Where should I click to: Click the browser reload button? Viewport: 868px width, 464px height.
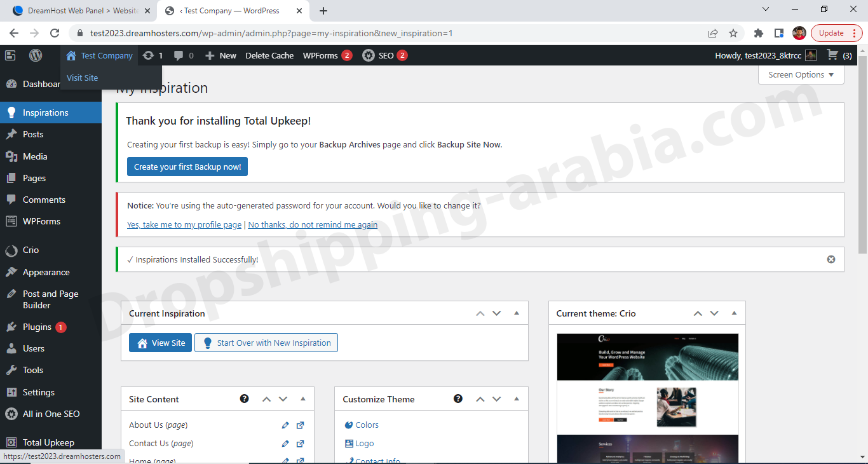pos(55,33)
